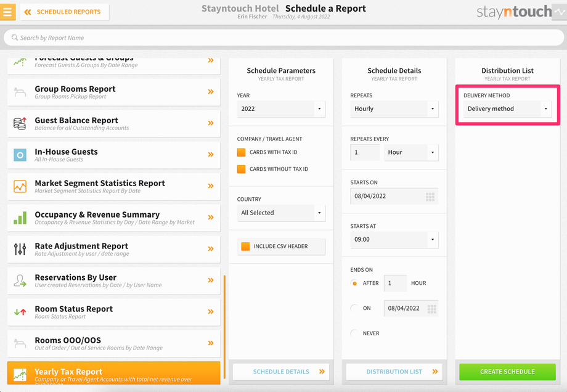Click the Ends On date field
The image size is (567, 392).
pos(411,308)
